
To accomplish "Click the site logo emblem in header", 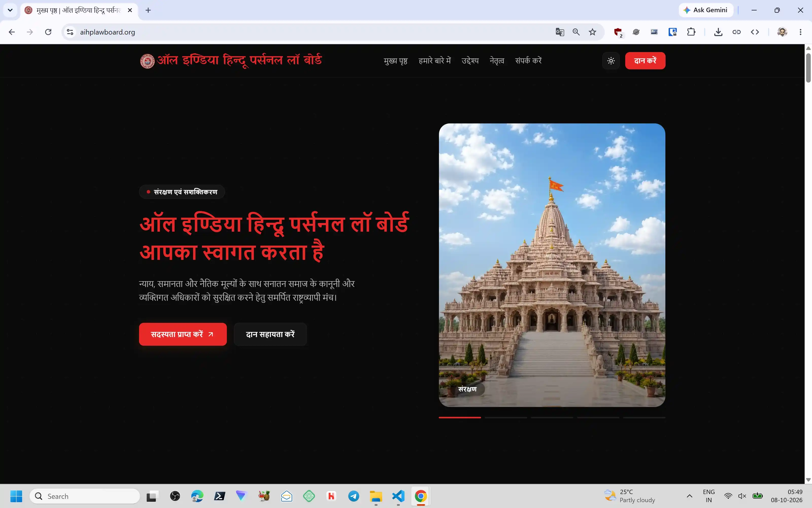I will click(x=147, y=61).
